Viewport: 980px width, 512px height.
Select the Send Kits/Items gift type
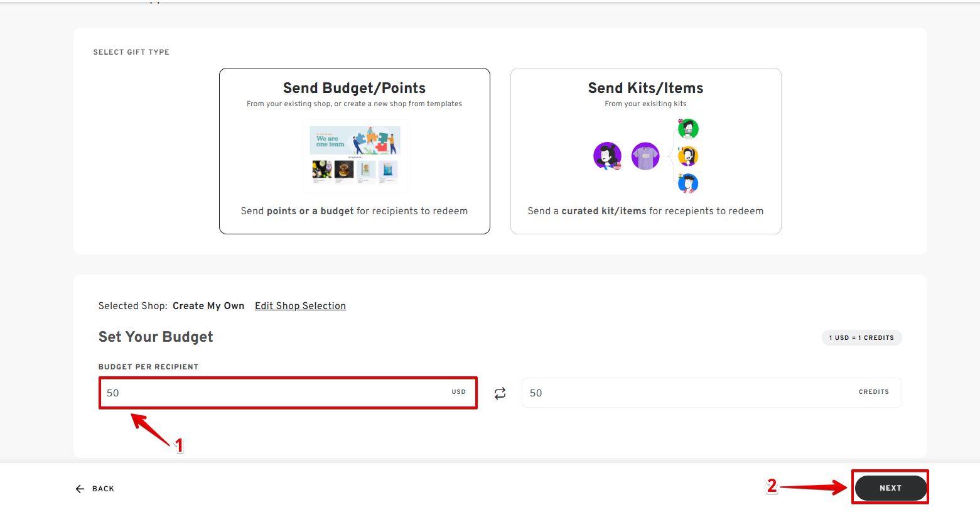tap(645, 151)
